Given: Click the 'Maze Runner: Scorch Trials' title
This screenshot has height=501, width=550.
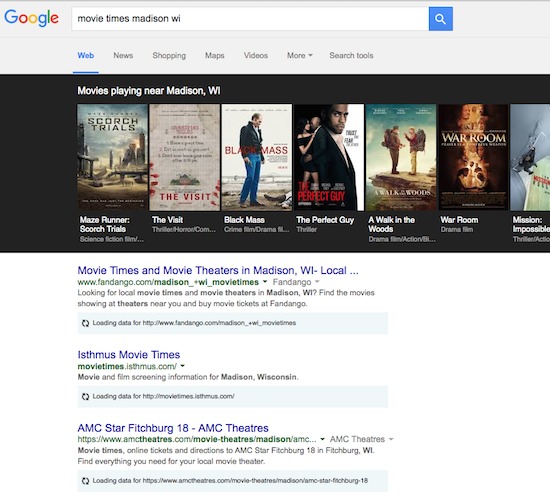Looking at the screenshot, I should coord(105,225).
